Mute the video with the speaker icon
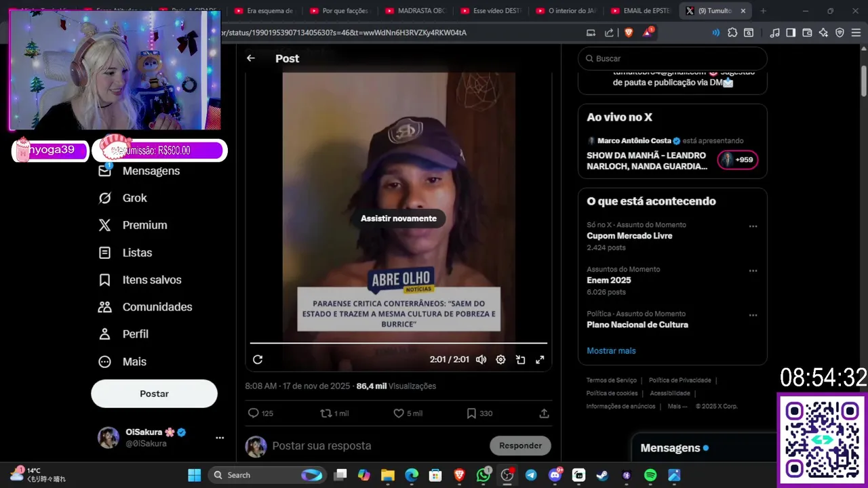Viewport: 868px width, 488px height. click(x=481, y=360)
